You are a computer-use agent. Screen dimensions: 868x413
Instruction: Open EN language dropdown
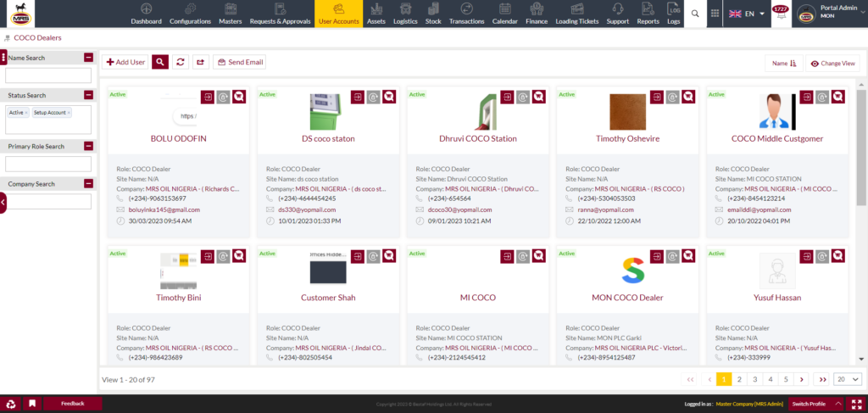click(746, 14)
